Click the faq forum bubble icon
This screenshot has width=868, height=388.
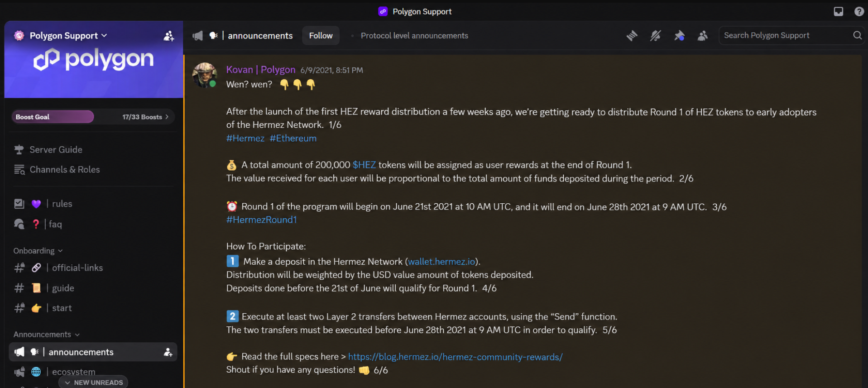click(19, 224)
